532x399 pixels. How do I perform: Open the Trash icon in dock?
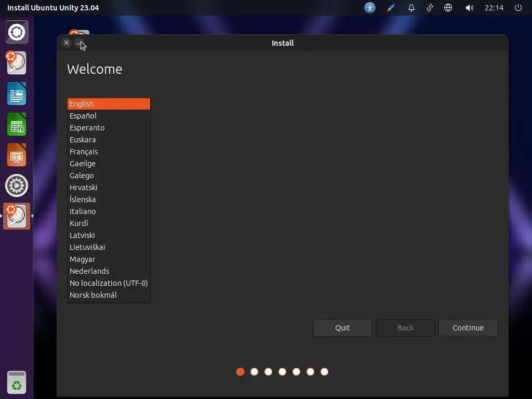pyautogui.click(x=17, y=383)
